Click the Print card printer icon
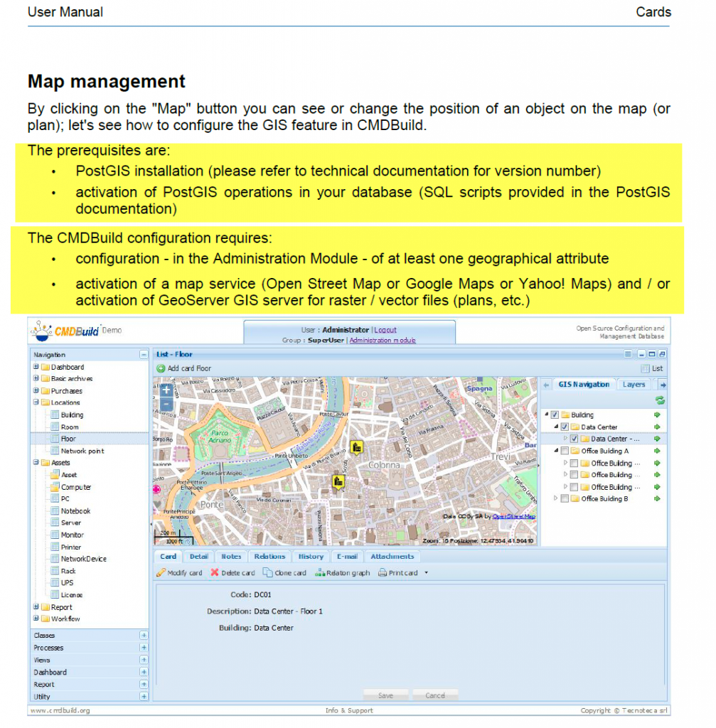 pos(382,572)
